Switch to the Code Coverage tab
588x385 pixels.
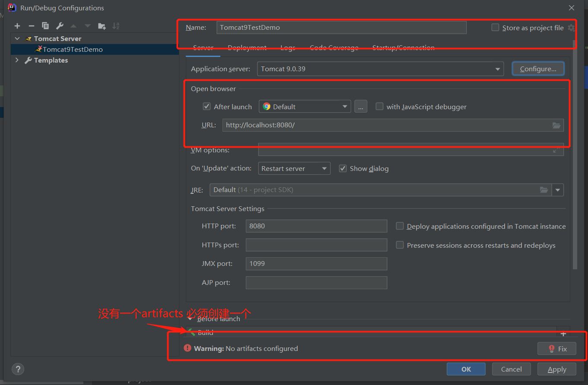(334, 47)
